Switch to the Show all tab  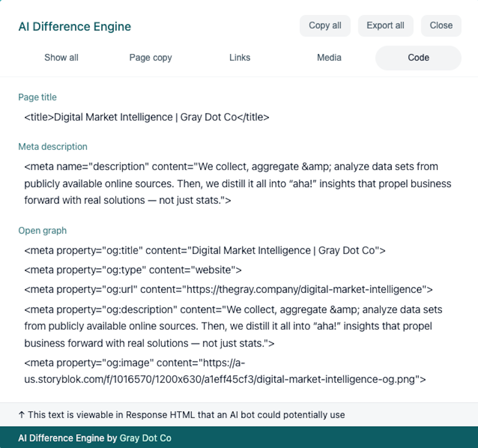click(x=61, y=58)
